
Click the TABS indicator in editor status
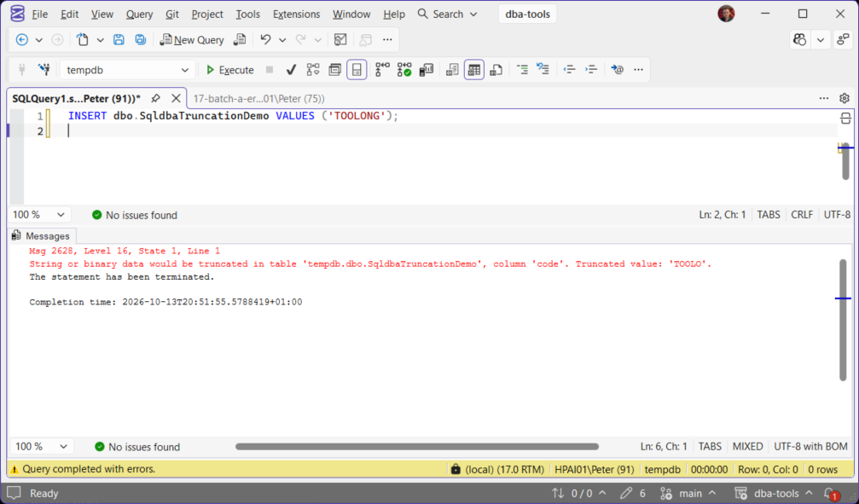pyautogui.click(x=768, y=215)
